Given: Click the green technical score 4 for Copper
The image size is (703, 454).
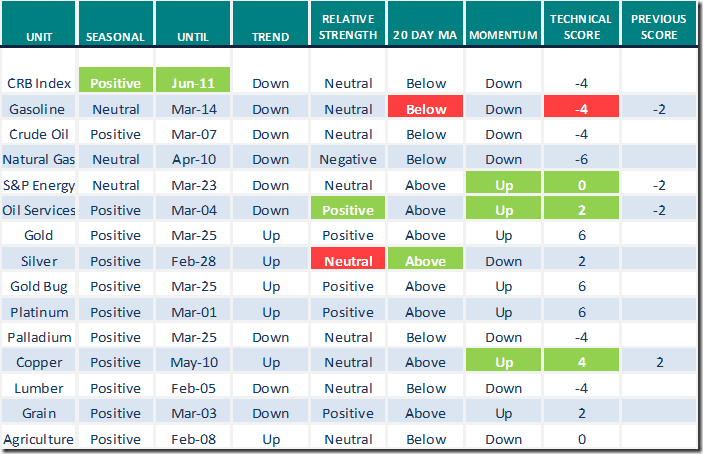Looking at the screenshot, I should coord(582,362).
